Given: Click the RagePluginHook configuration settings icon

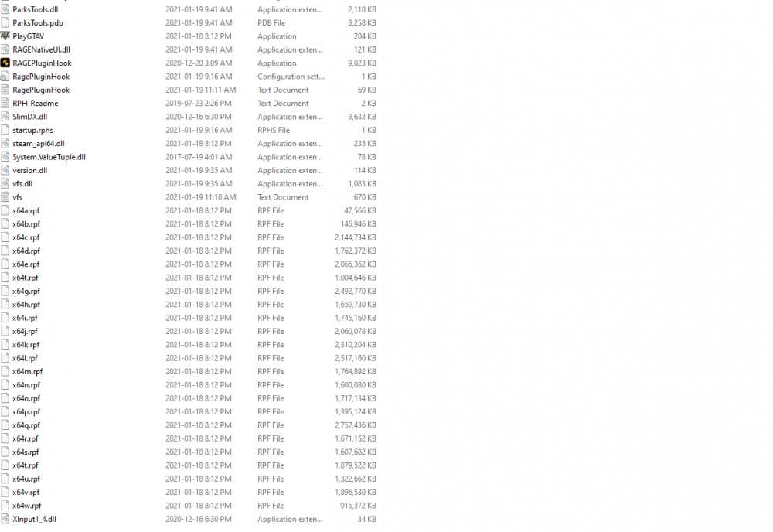Looking at the screenshot, I should [x=5, y=77].
